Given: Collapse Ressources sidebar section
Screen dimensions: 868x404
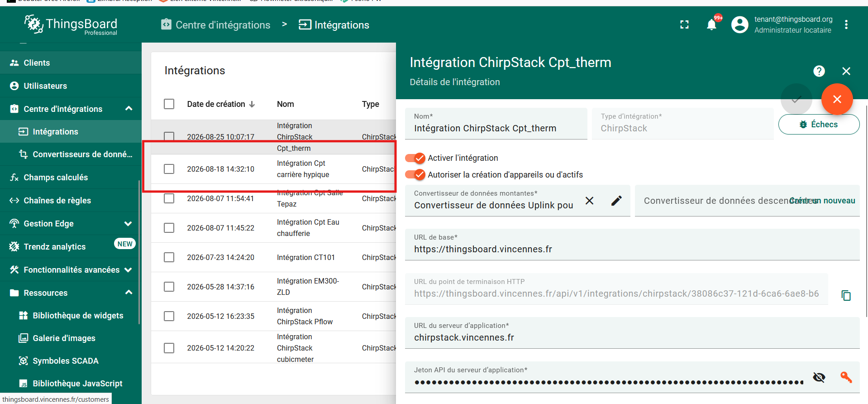Looking at the screenshot, I should click(x=129, y=293).
